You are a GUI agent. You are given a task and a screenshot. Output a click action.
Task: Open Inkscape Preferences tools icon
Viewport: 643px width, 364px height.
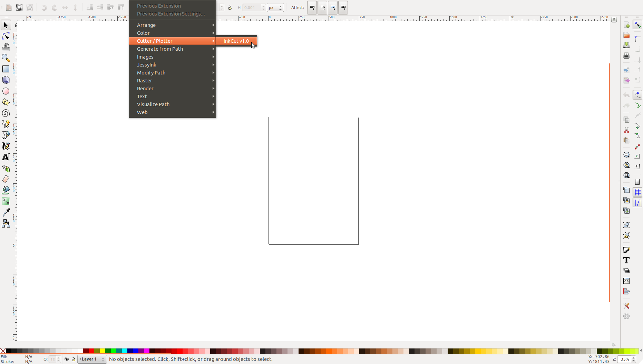(x=626, y=306)
